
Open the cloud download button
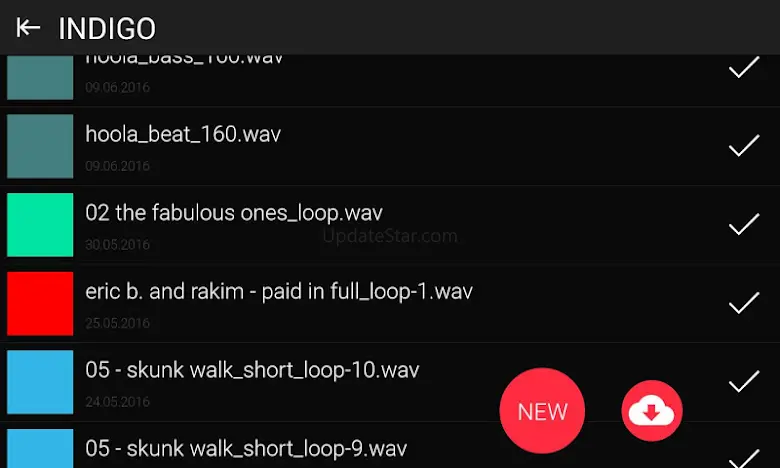coord(652,411)
